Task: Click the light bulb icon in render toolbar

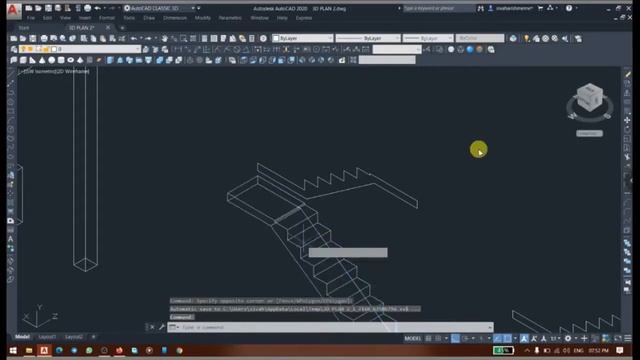Action: pyautogui.click(x=527, y=38)
